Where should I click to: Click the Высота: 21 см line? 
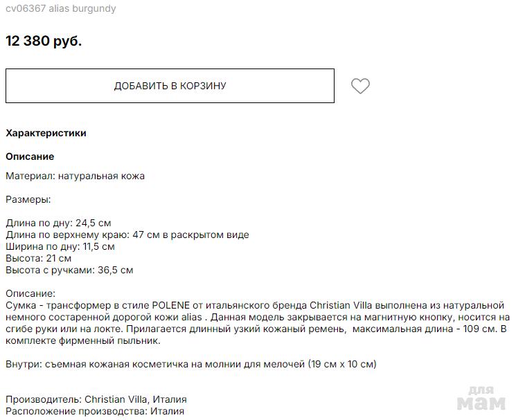(38, 258)
